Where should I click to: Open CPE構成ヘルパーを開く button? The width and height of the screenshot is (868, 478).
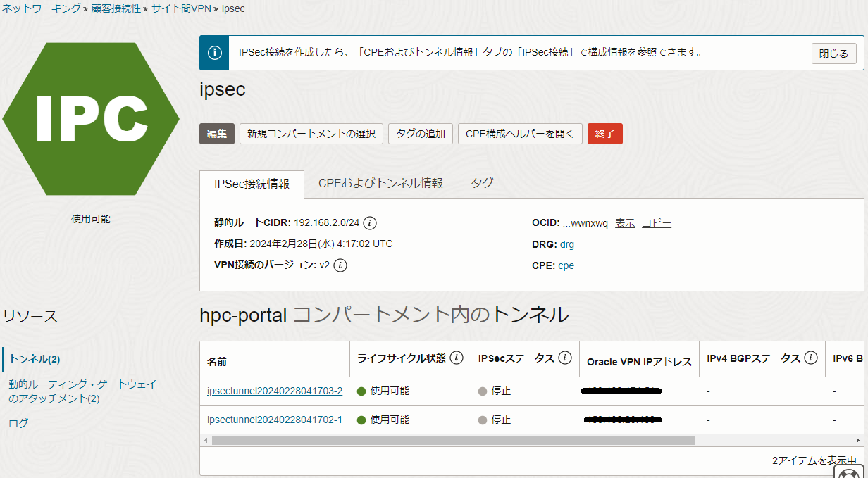[x=520, y=134]
